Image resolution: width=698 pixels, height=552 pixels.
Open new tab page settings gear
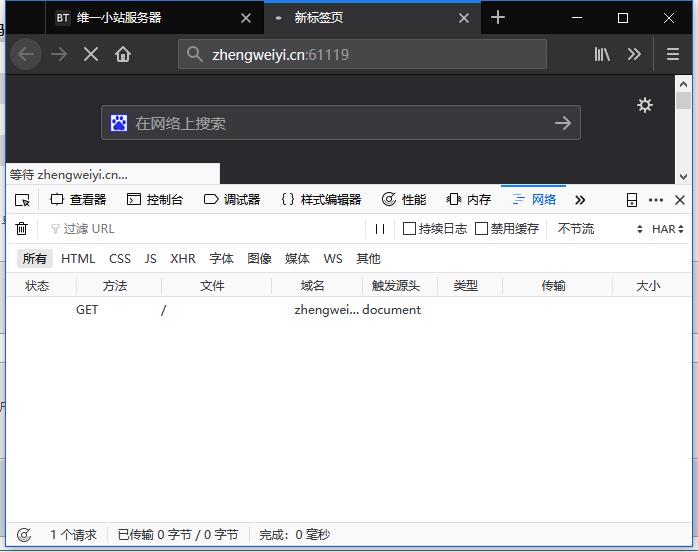click(644, 106)
